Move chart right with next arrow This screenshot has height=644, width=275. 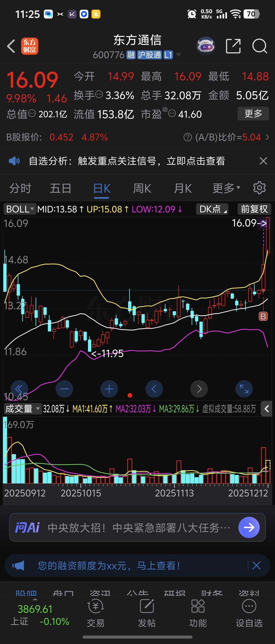pos(199,389)
